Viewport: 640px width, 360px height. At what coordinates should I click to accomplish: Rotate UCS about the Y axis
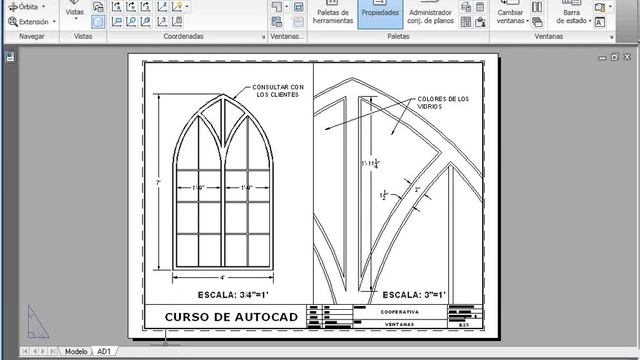(x=131, y=7)
